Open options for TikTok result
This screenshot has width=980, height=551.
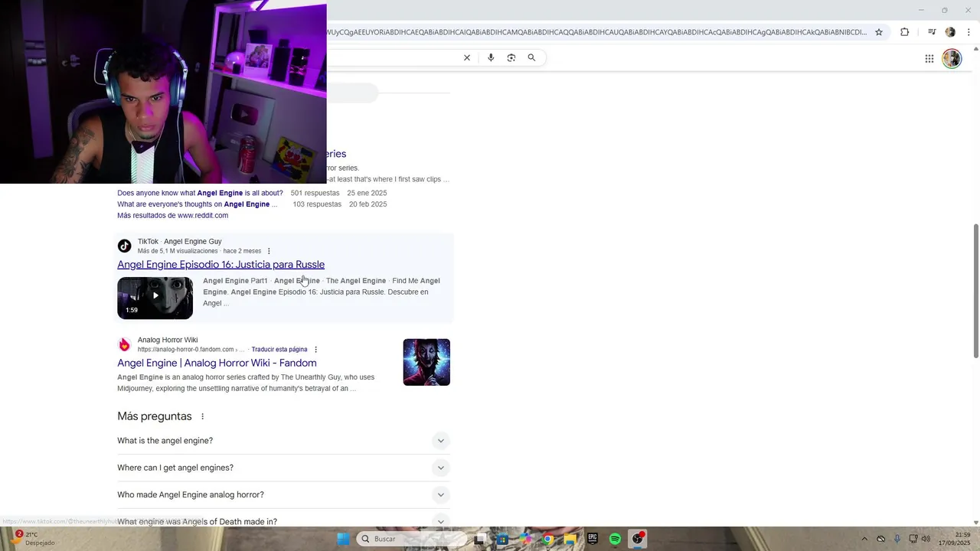[269, 251]
